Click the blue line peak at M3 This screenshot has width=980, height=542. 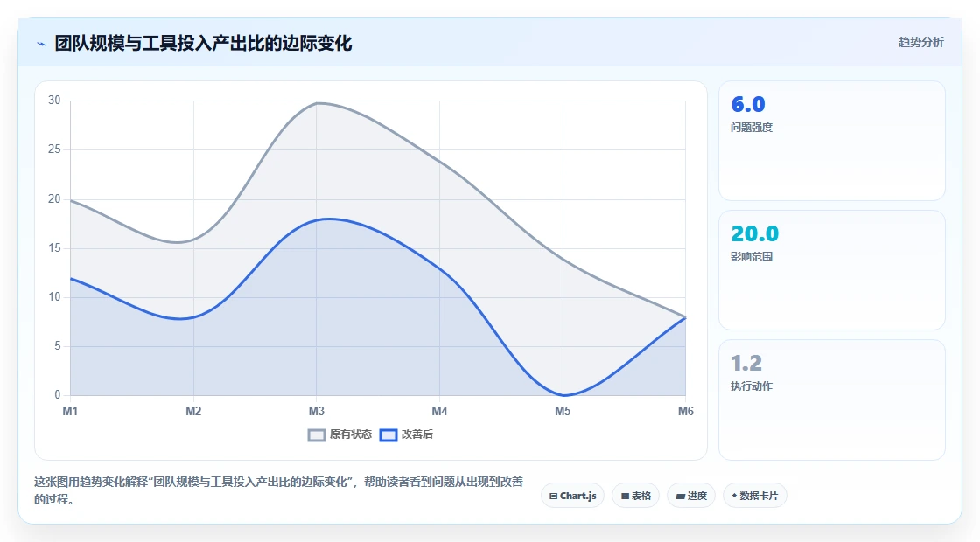pyautogui.click(x=317, y=219)
